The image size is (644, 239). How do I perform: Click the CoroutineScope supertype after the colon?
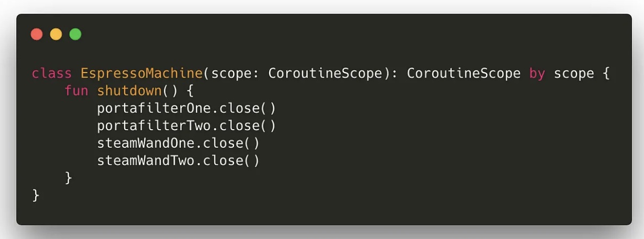click(464, 73)
